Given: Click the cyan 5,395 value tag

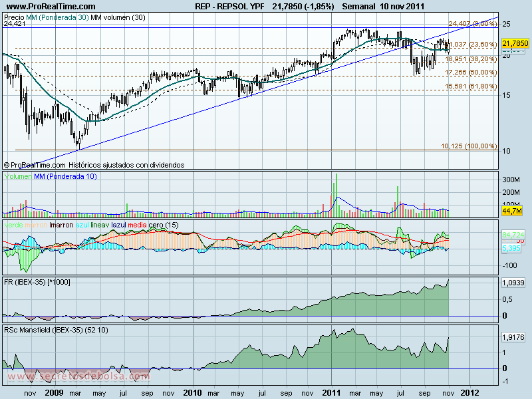Looking at the screenshot, I should (511, 248).
